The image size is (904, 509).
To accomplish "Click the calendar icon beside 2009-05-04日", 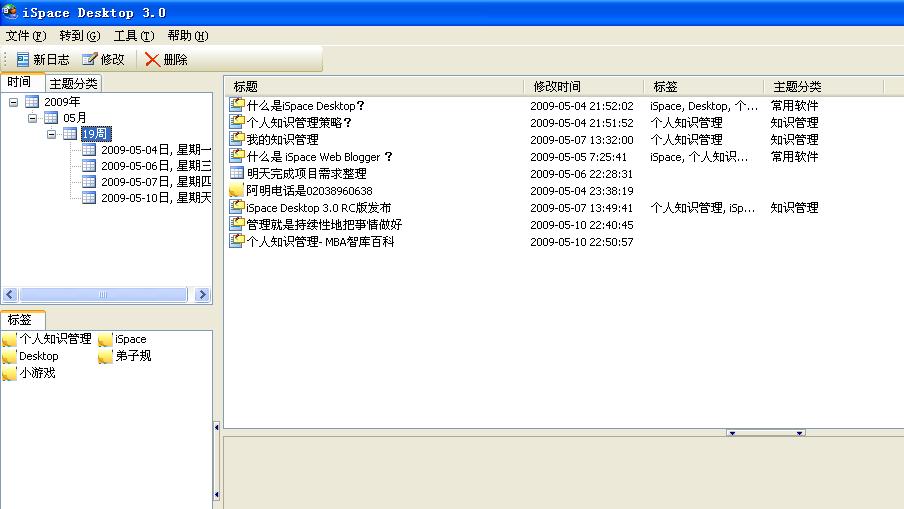I will (89, 150).
